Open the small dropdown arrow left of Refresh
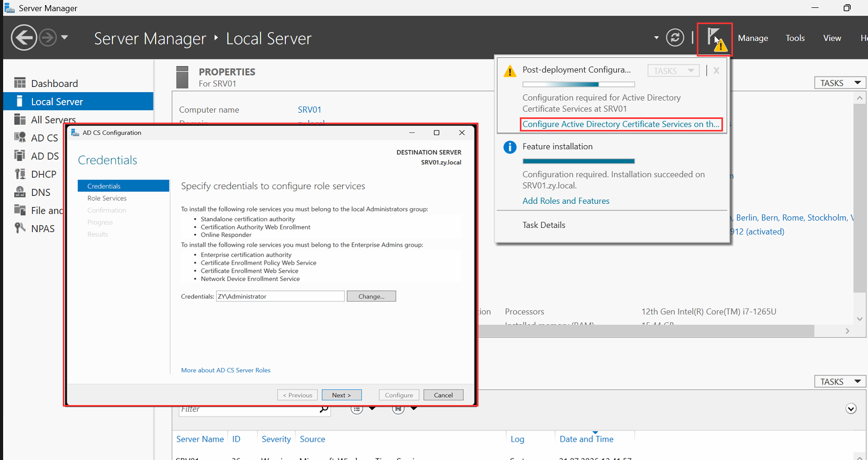This screenshot has width=868, height=460. 656,38
